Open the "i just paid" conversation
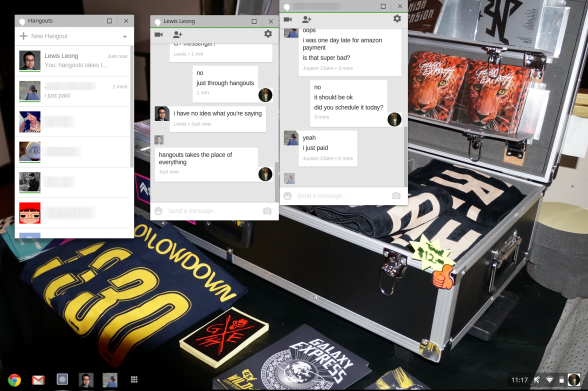 74,91
